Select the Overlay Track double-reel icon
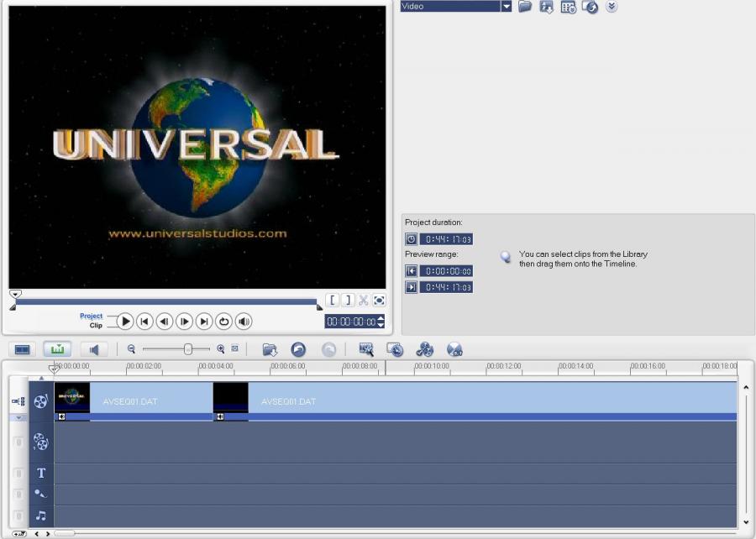Screen dimensions: 756x539 pos(41,442)
